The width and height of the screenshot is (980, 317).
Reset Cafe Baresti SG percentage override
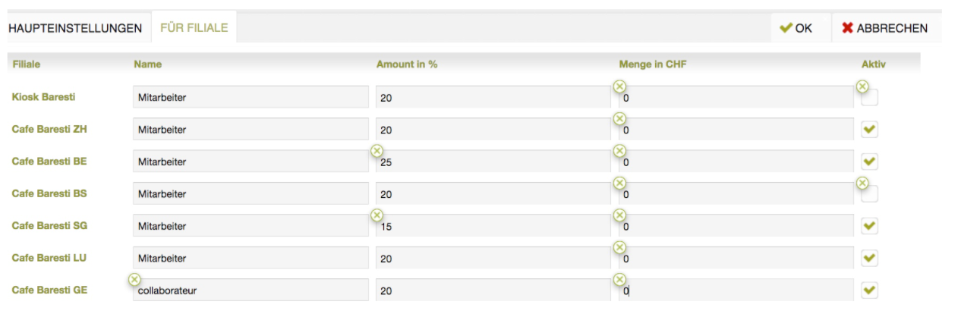pos(377,215)
